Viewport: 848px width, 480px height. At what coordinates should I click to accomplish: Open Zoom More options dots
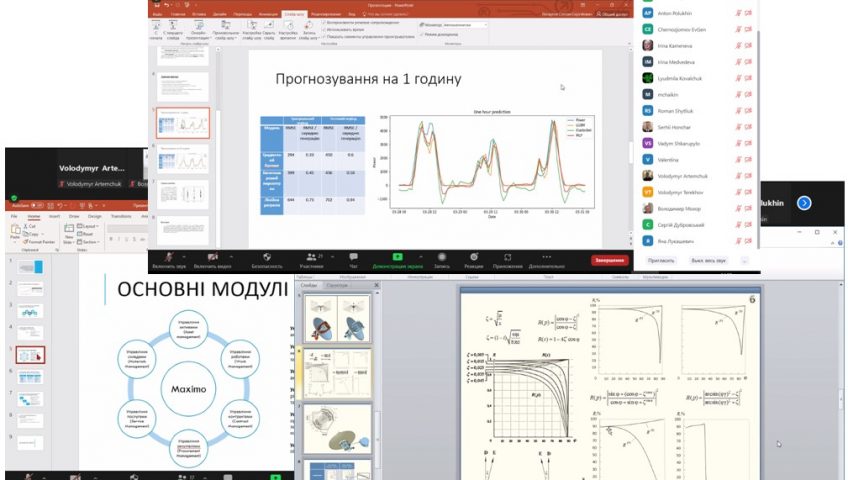click(x=546, y=257)
